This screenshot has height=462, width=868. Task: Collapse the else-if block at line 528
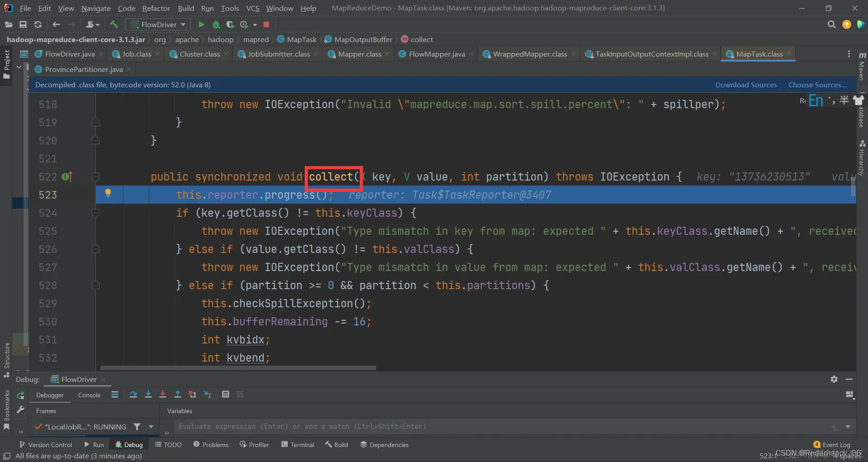(x=95, y=285)
